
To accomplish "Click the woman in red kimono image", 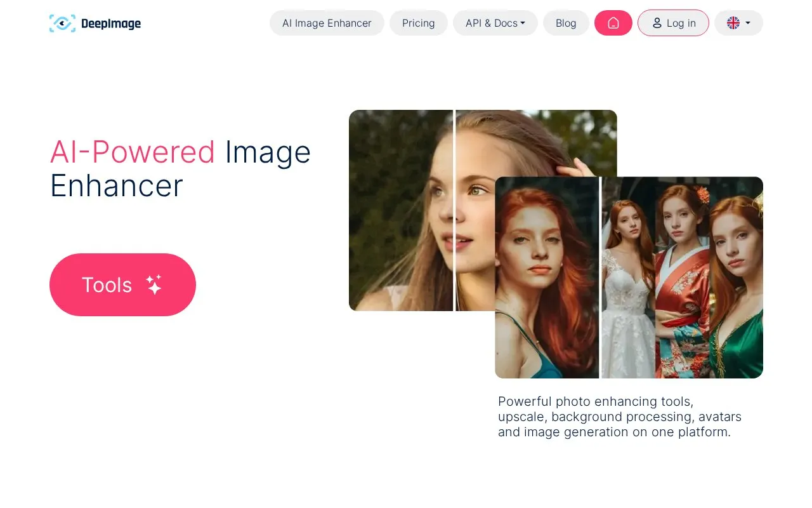I will pos(682,277).
